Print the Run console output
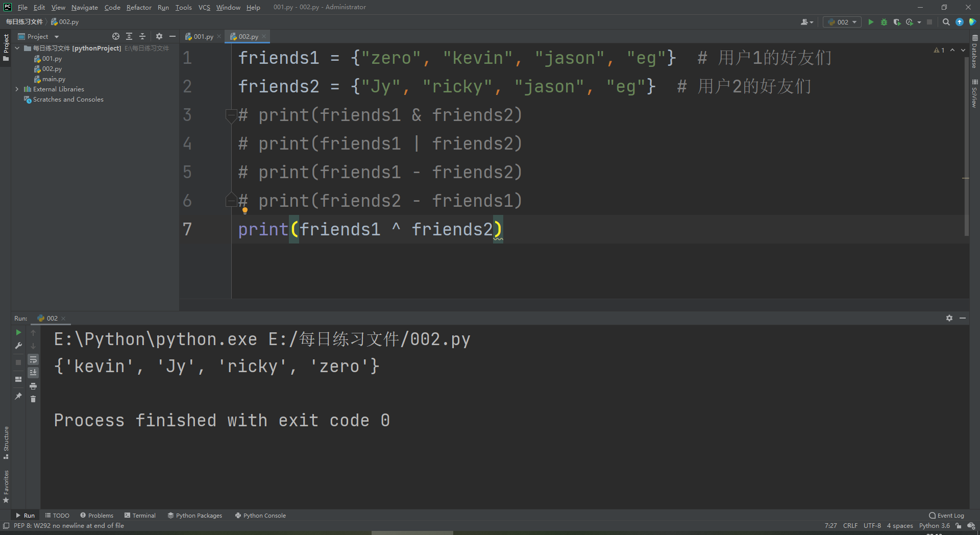The height and width of the screenshot is (535, 980). click(33, 386)
